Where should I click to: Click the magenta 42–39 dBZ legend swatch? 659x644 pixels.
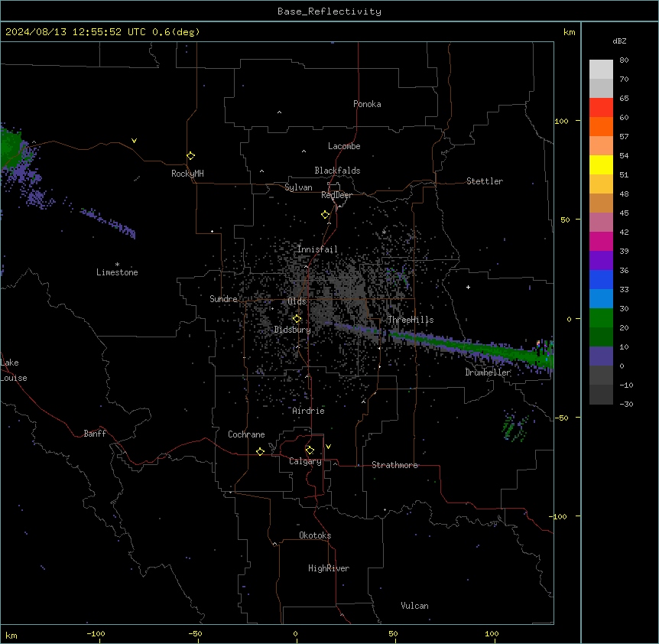tap(601, 241)
